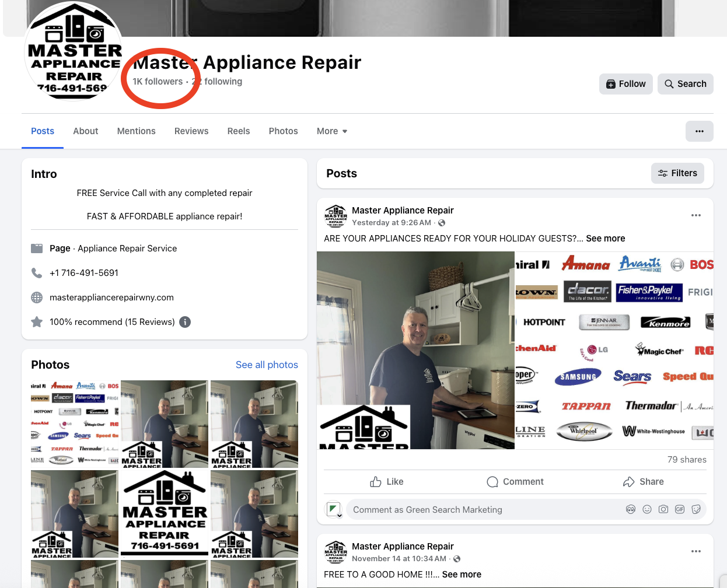Expand first post with See more
The image size is (727, 588).
(605, 239)
